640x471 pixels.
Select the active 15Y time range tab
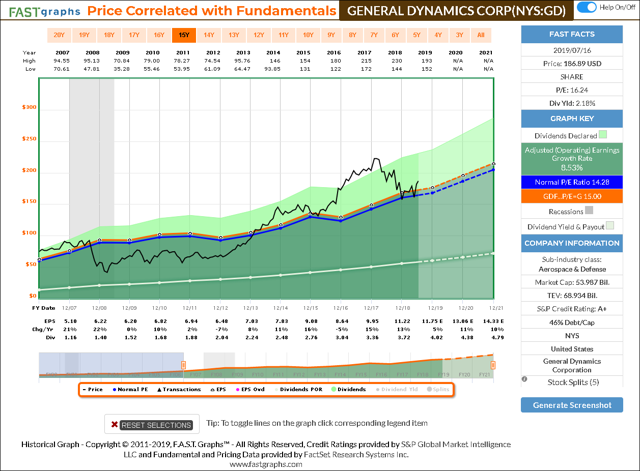pos(184,35)
